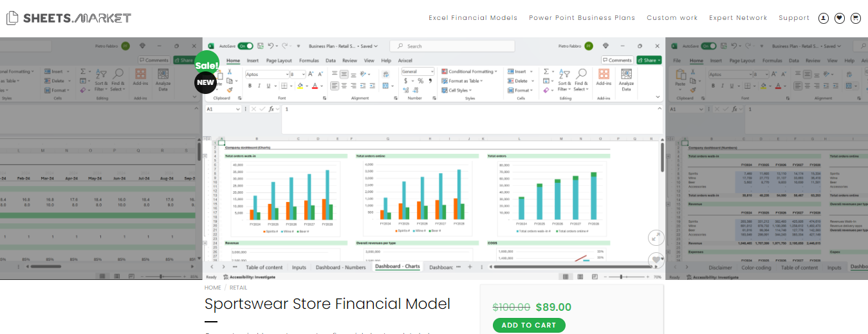The height and width of the screenshot is (334, 868).
Task: Toggle Bold in center Excel preview
Action: 250,86
